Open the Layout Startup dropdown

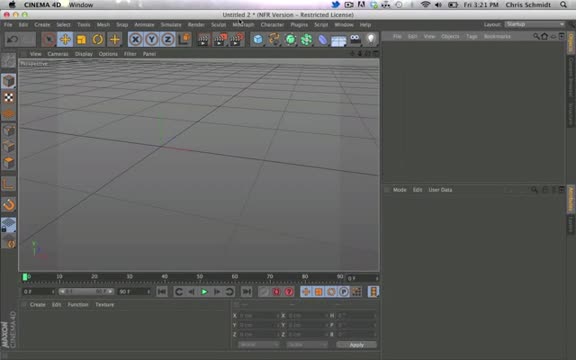pyautogui.click(x=534, y=24)
